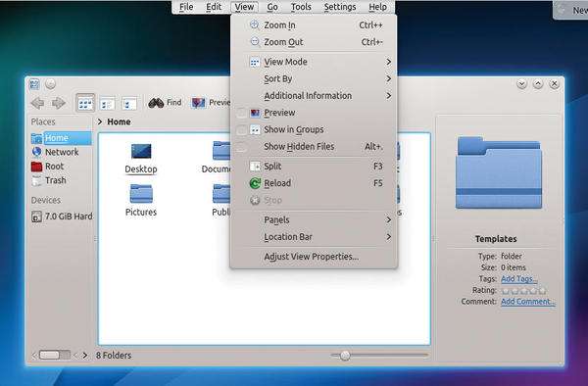Select the Desktop folder label
Viewport: 588px width, 386px height.
pos(141,169)
